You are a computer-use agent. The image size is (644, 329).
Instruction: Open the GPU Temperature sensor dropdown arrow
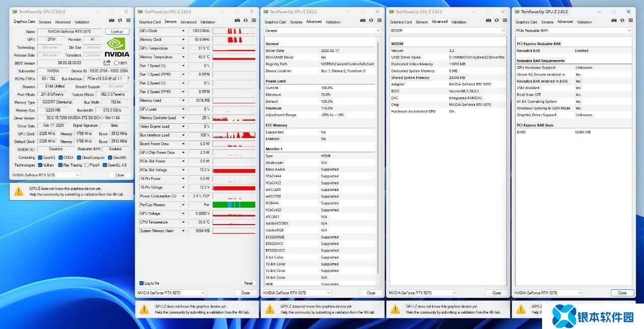(x=183, y=48)
